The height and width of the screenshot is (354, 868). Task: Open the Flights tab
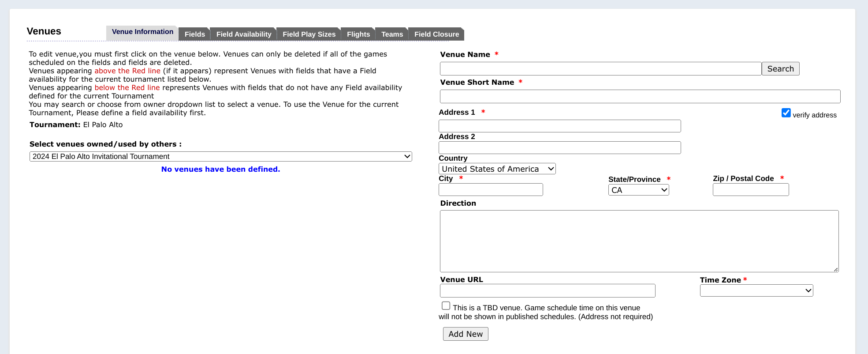click(x=358, y=34)
